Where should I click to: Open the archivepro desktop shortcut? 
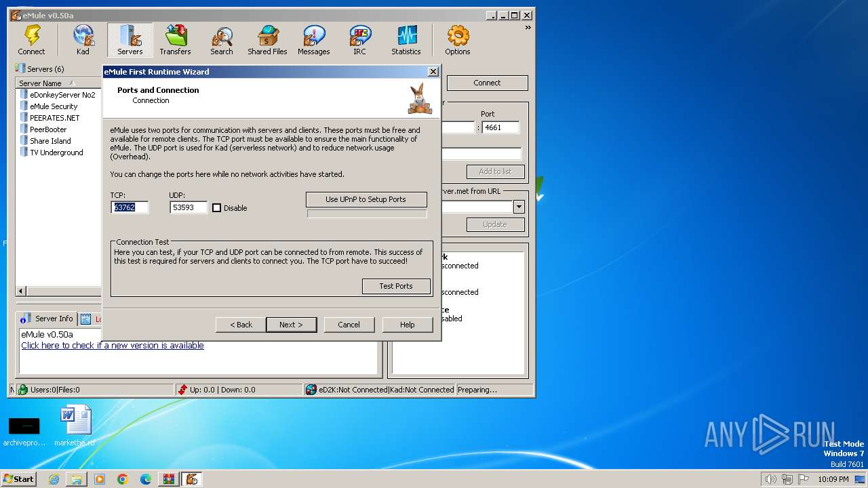pyautogui.click(x=24, y=432)
